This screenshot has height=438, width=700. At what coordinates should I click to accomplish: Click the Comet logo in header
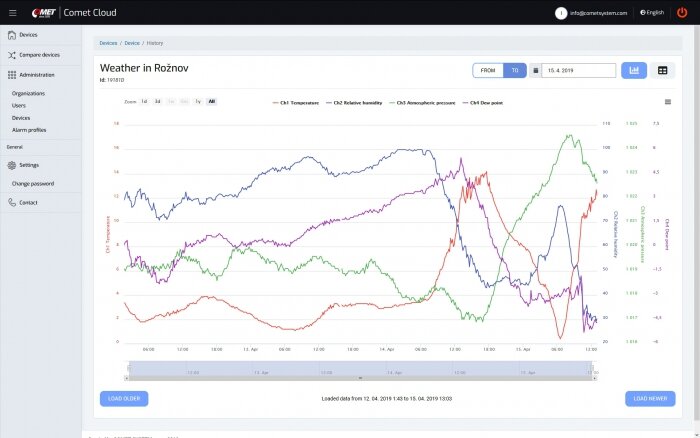pyautogui.click(x=44, y=12)
